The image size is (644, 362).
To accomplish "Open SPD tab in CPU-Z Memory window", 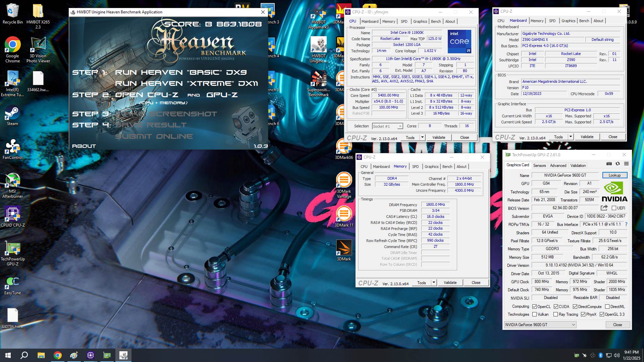I will coord(415,167).
